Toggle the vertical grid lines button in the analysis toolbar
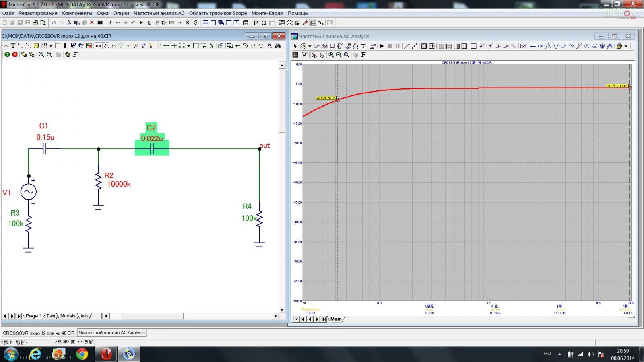644x362 pixels. click(441, 46)
